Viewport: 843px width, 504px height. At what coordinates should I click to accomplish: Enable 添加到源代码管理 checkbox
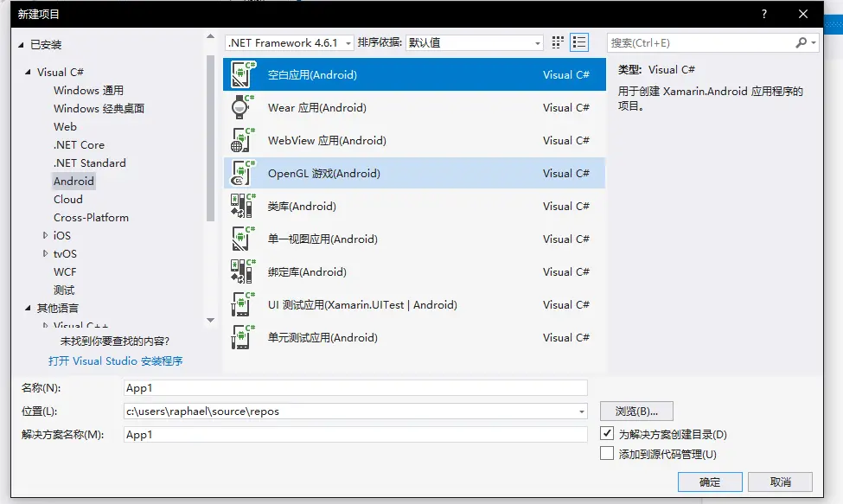[607, 453]
